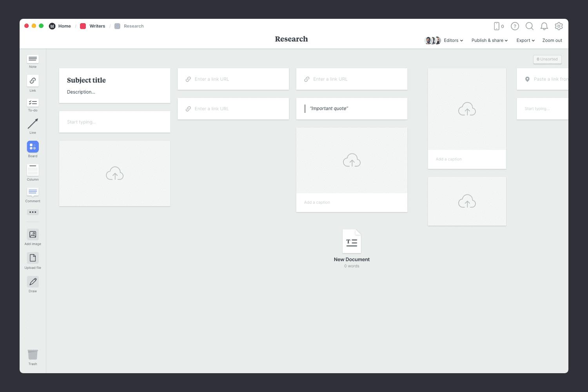Screen dimensions: 588x392
Task: Select the Board tool icon
Action: pyautogui.click(x=33, y=147)
